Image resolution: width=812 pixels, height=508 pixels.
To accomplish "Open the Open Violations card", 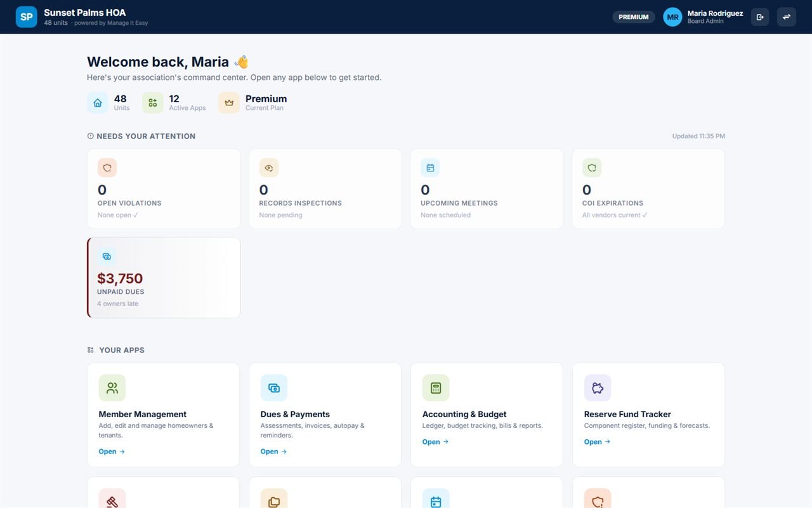I will pyautogui.click(x=164, y=189).
